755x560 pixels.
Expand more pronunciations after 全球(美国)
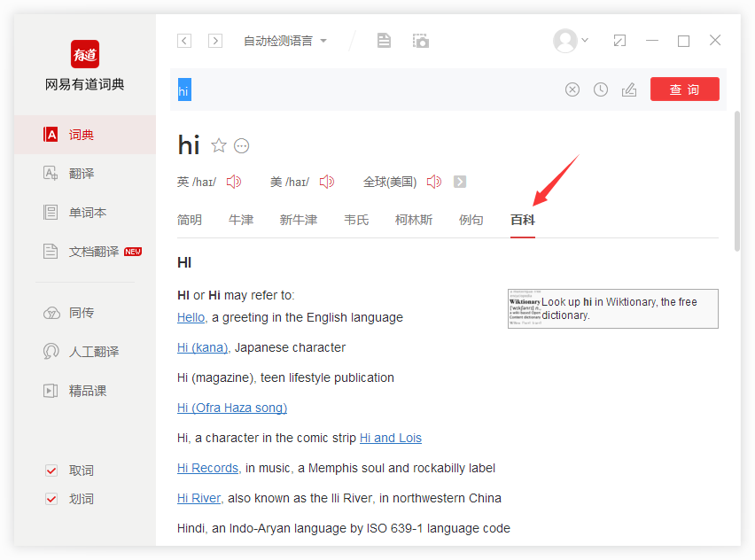click(459, 181)
